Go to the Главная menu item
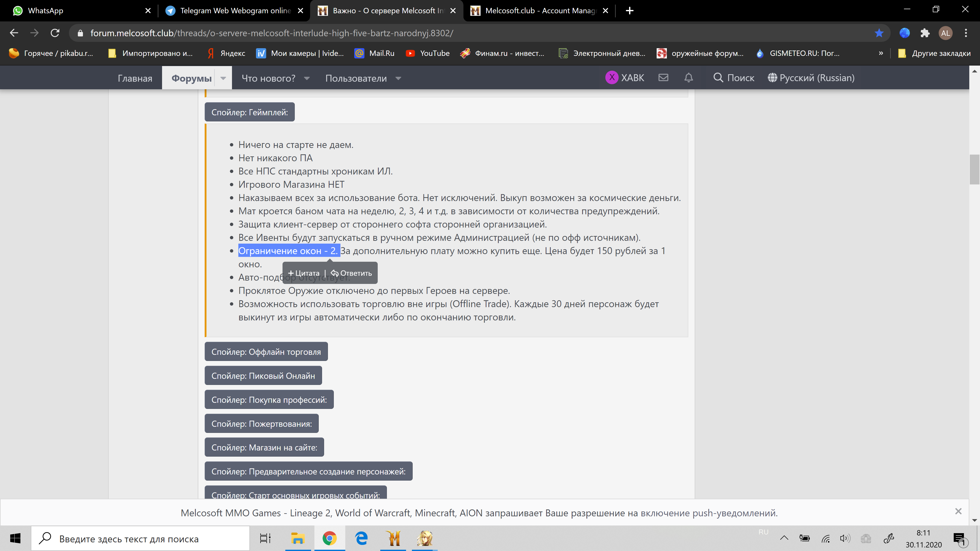980x551 pixels. [135, 78]
